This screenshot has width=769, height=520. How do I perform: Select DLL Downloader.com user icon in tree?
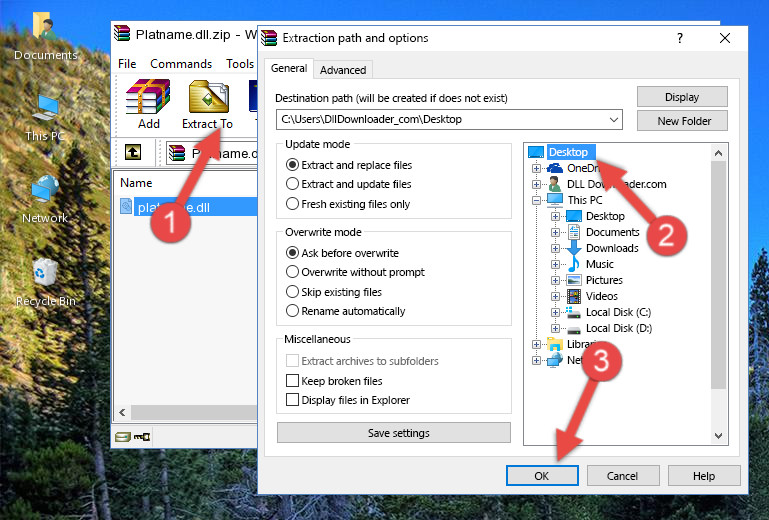pos(555,184)
